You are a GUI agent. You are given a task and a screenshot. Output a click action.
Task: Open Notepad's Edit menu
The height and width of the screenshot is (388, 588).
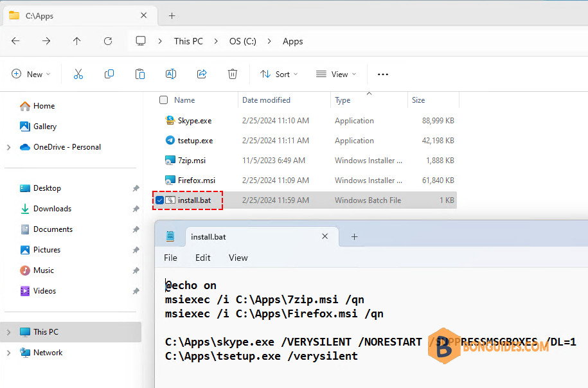tap(203, 258)
